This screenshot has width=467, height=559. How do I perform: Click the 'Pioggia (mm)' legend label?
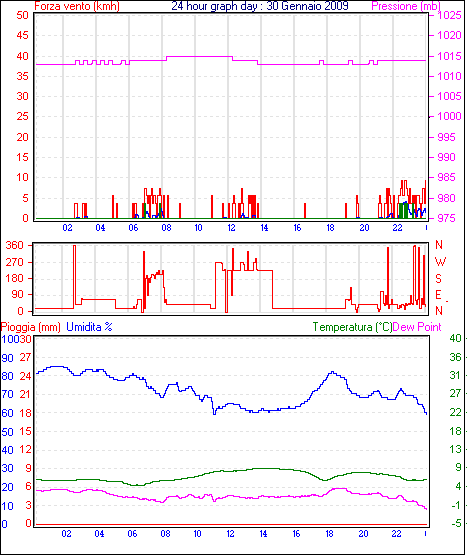click(31, 327)
